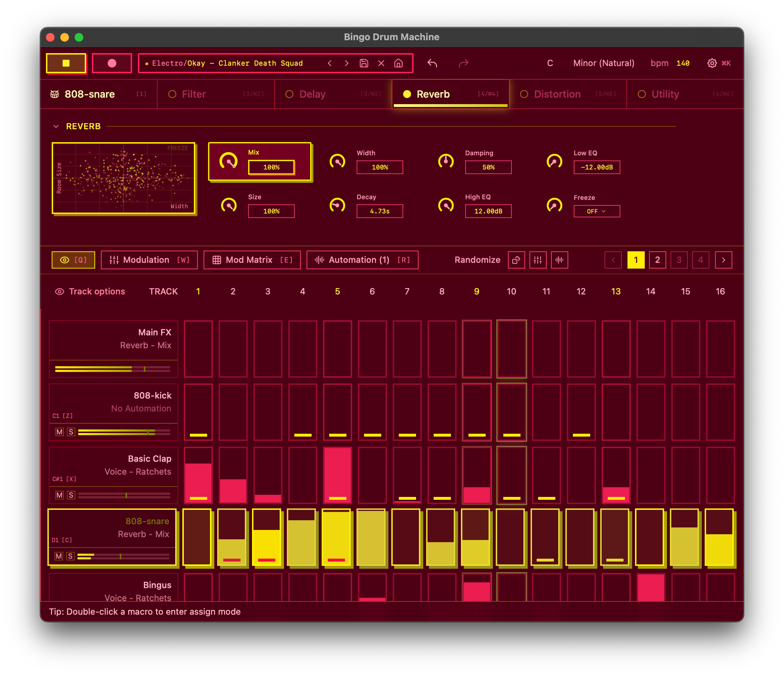Click the randomize dice icon
Screen dimensions: 784x675
pos(516,260)
